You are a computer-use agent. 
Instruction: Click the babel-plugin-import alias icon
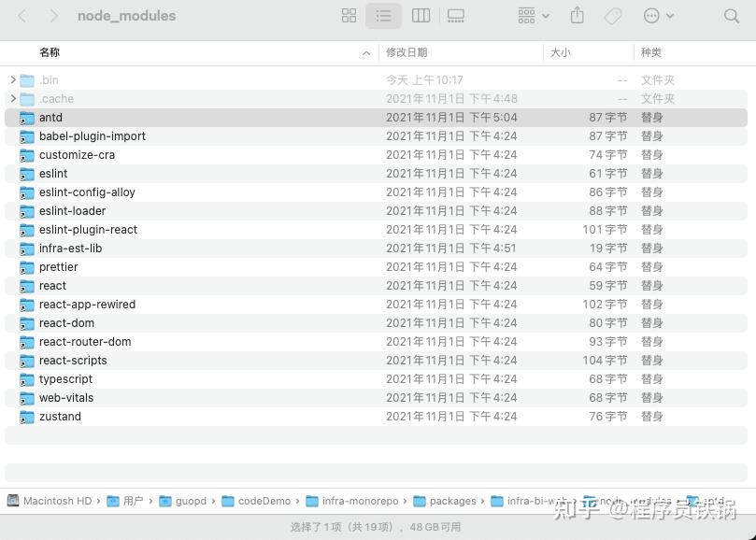[x=27, y=136]
